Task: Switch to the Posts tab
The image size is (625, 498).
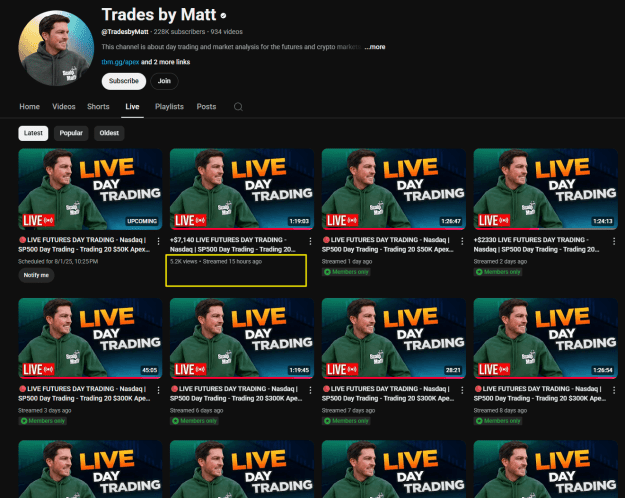Action: 206,106
